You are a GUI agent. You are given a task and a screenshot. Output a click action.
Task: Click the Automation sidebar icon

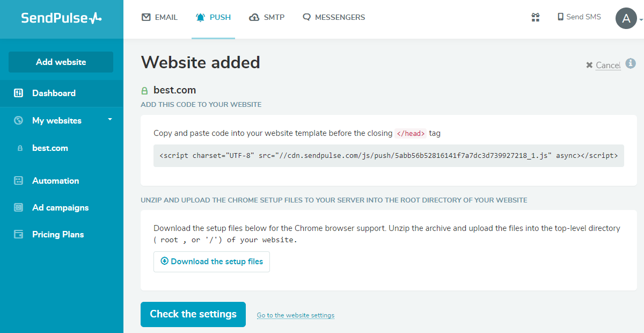[x=18, y=180]
